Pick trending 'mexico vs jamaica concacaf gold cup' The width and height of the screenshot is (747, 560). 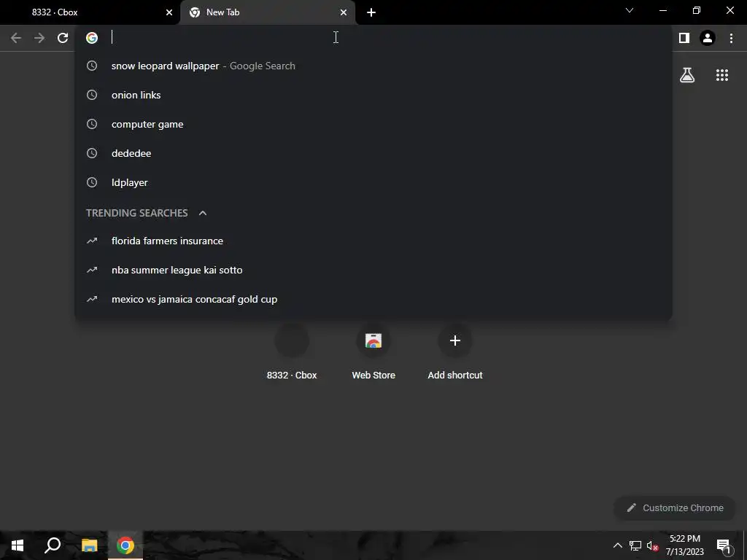373,299
